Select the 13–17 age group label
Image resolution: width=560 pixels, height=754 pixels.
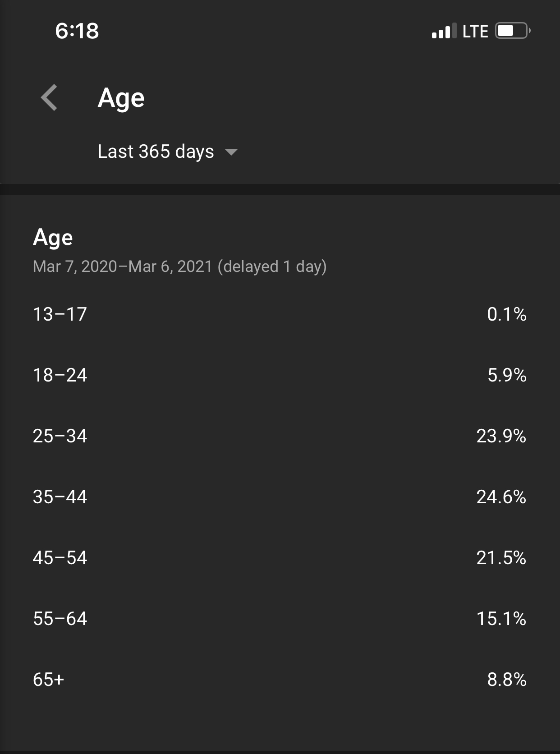pyautogui.click(x=60, y=314)
